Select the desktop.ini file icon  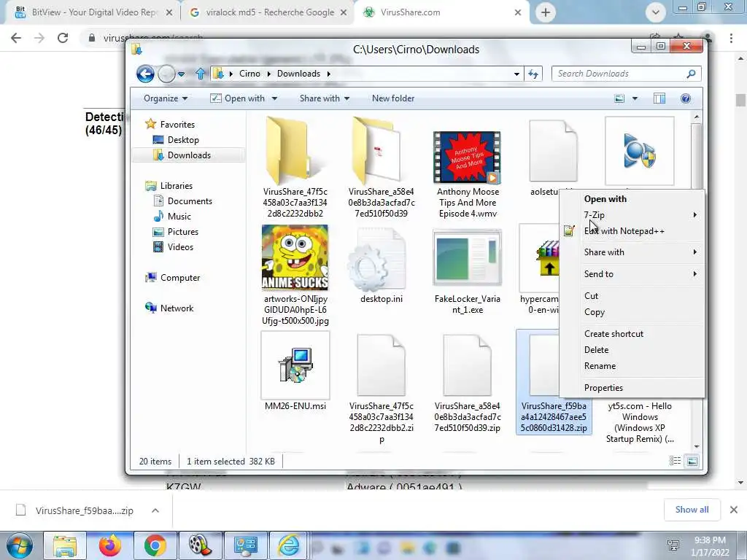click(x=381, y=260)
